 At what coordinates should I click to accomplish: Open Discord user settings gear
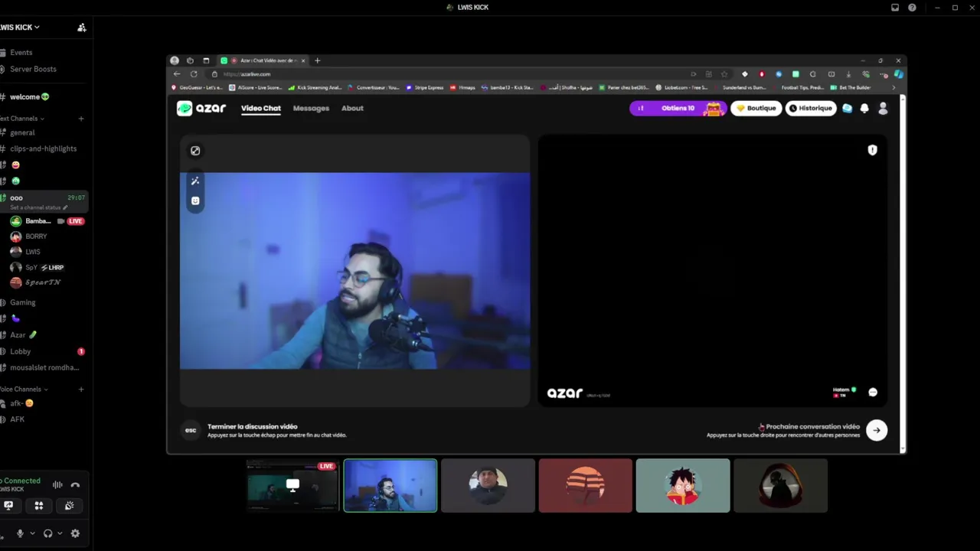(75, 533)
